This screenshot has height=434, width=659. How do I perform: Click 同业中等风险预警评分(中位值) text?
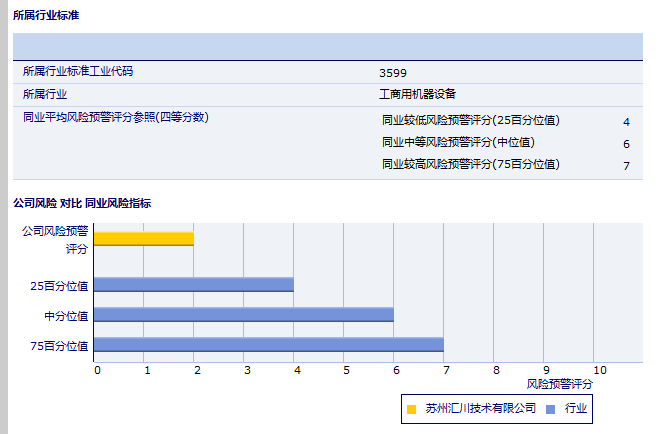click(x=458, y=142)
